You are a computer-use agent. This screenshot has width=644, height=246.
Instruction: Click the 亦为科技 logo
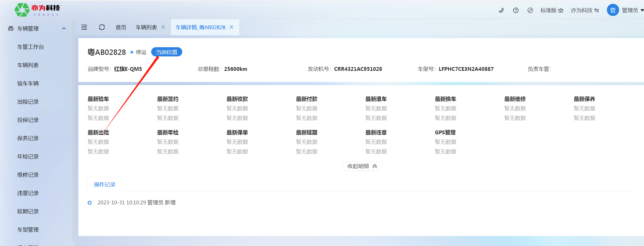click(37, 10)
